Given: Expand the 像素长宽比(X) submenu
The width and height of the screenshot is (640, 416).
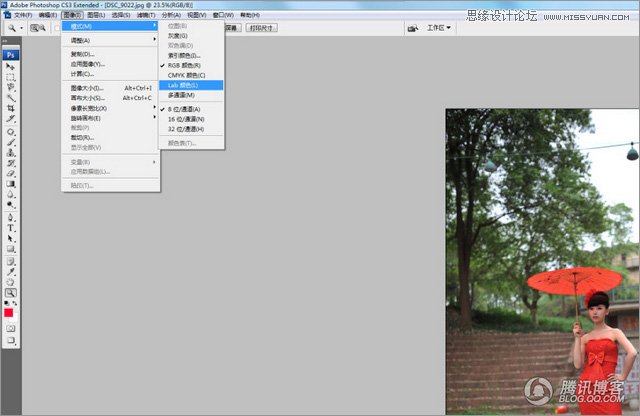Looking at the screenshot, I should (x=110, y=108).
